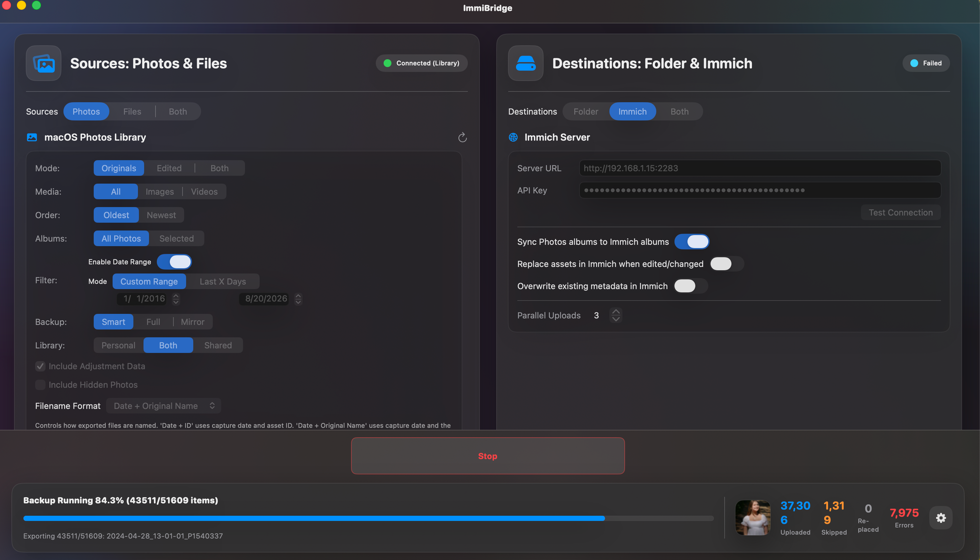Image resolution: width=980 pixels, height=560 pixels.
Task: Click the Parallel Uploads stepper
Action: point(616,315)
